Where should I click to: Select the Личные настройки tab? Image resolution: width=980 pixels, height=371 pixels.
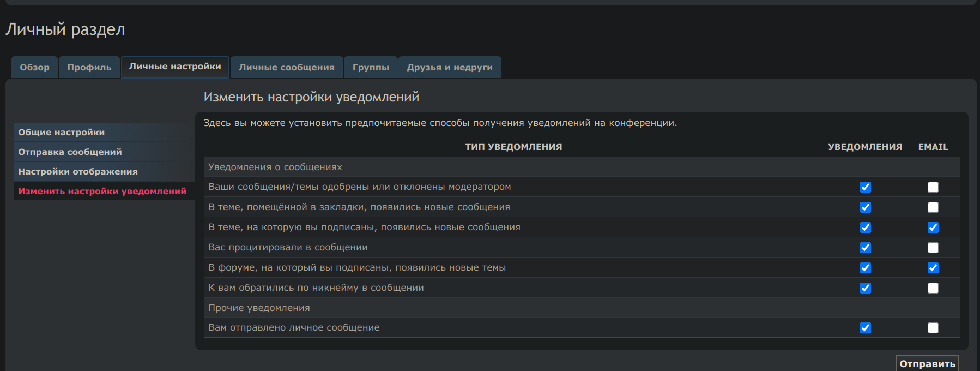[175, 67]
